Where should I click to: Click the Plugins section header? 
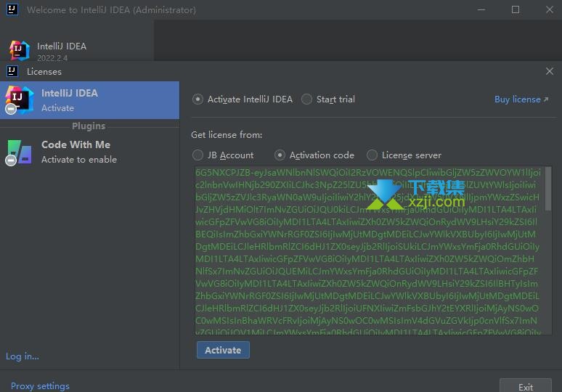click(89, 126)
